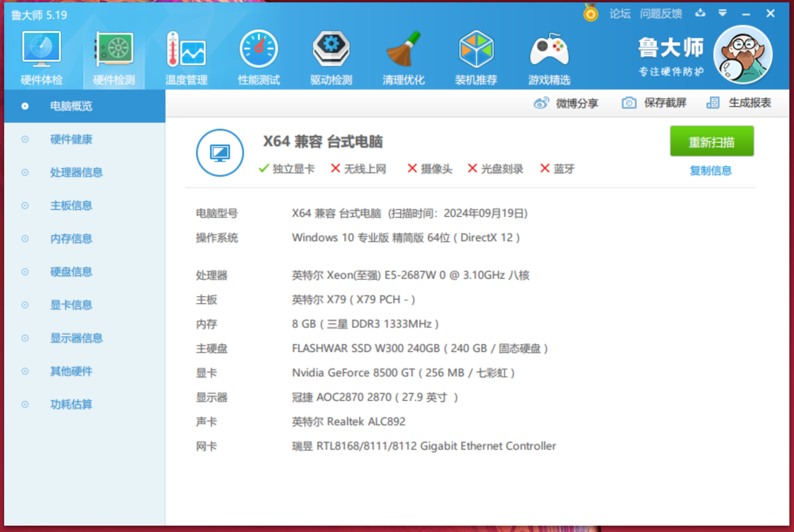The image size is (794, 532).
Task: Click the camera icon for 保存截屏
Action: [629, 103]
